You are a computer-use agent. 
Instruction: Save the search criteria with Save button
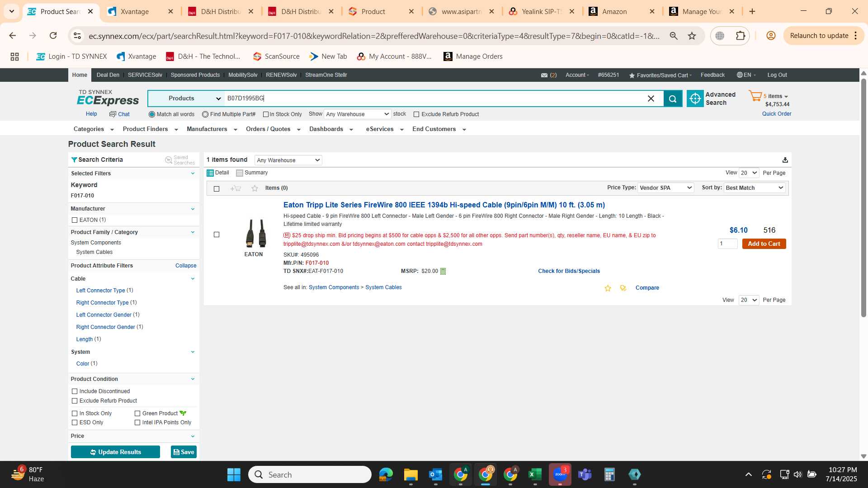[x=184, y=452]
